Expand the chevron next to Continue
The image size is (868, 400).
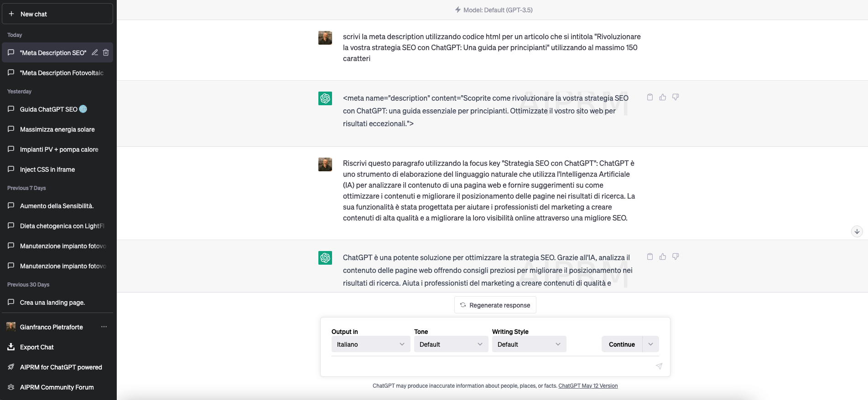pyautogui.click(x=651, y=344)
